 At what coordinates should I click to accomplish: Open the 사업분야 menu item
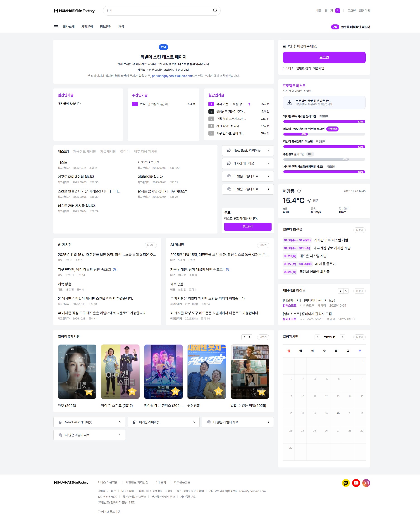click(x=87, y=27)
